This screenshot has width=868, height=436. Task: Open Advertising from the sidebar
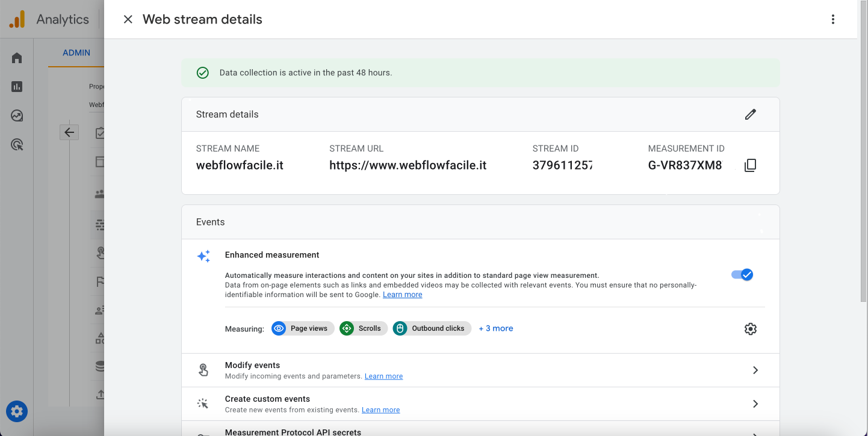click(x=17, y=144)
